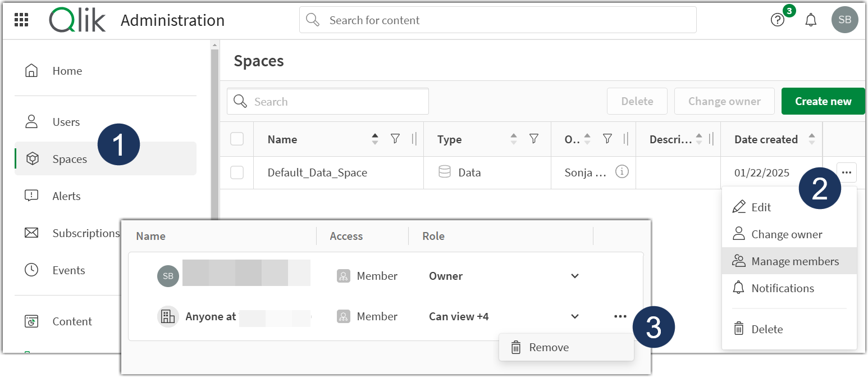Screen dimensions: 868x377
Task: Open the help question mark icon
Action: coord(777,20)
